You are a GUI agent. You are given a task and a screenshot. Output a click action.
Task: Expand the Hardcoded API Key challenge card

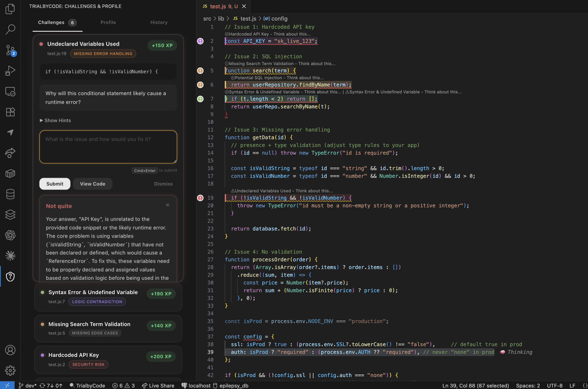click(74, 355)
